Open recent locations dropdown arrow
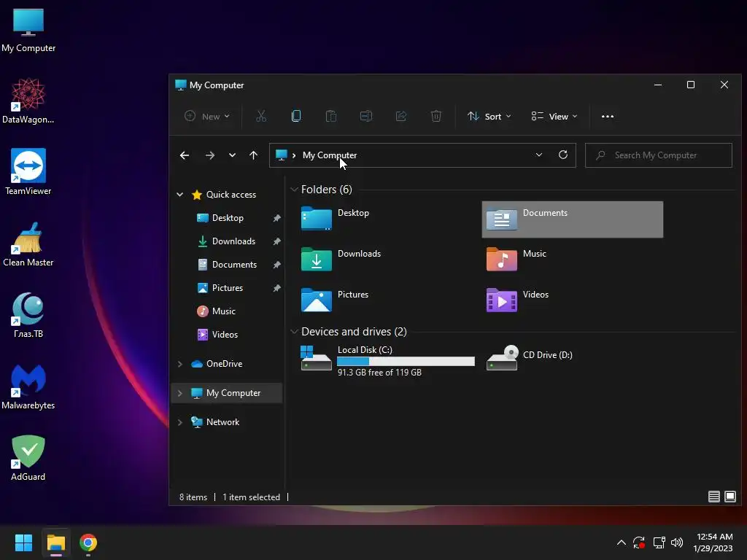The image size is (747, 560). [232, 155]
